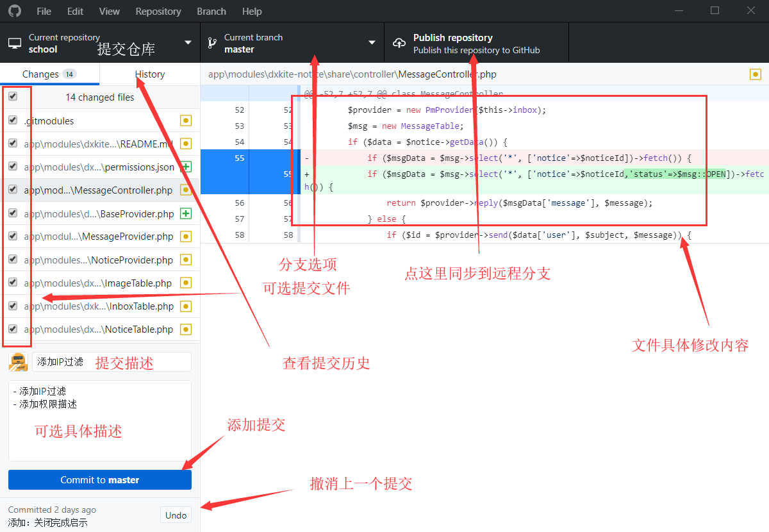Screen dimensions: 769x532
Task: Select line 55 in the diff gutter
Action: click(239, 158)
